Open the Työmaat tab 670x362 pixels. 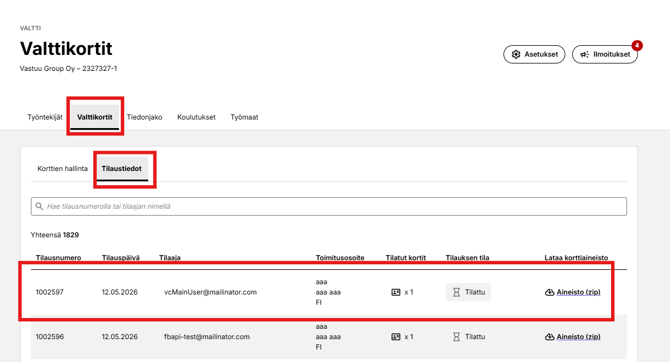pyautogui.click(x=244, y=117)
